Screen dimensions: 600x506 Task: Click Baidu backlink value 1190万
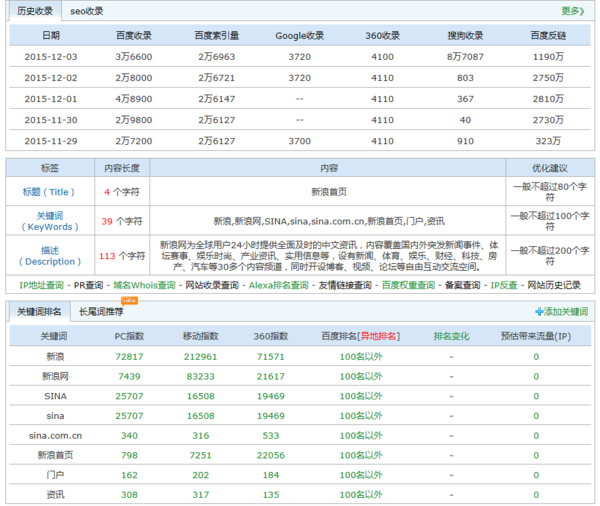[548, 57]
